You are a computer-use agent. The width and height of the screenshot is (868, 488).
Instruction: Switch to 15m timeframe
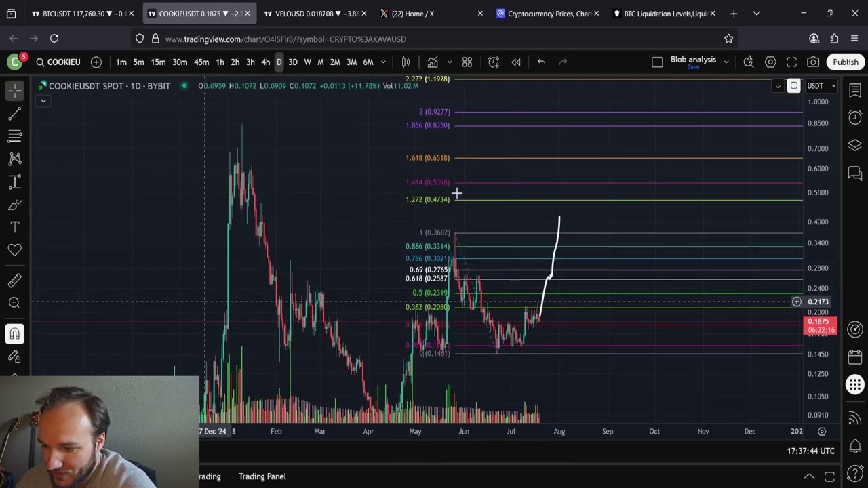point(158,62)
